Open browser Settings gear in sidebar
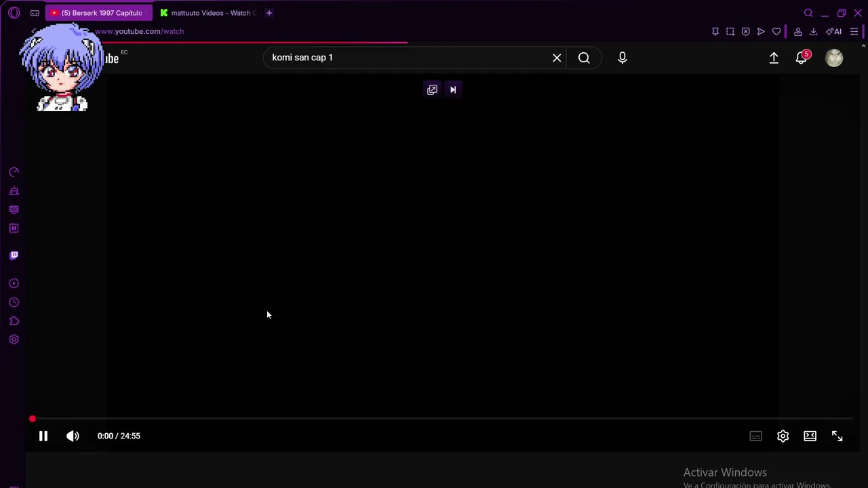 14,340
